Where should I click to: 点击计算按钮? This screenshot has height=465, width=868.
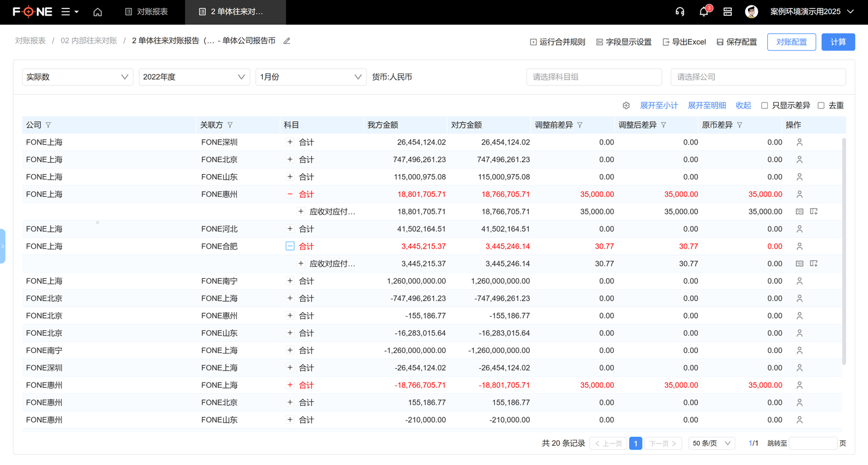point(838,42)
